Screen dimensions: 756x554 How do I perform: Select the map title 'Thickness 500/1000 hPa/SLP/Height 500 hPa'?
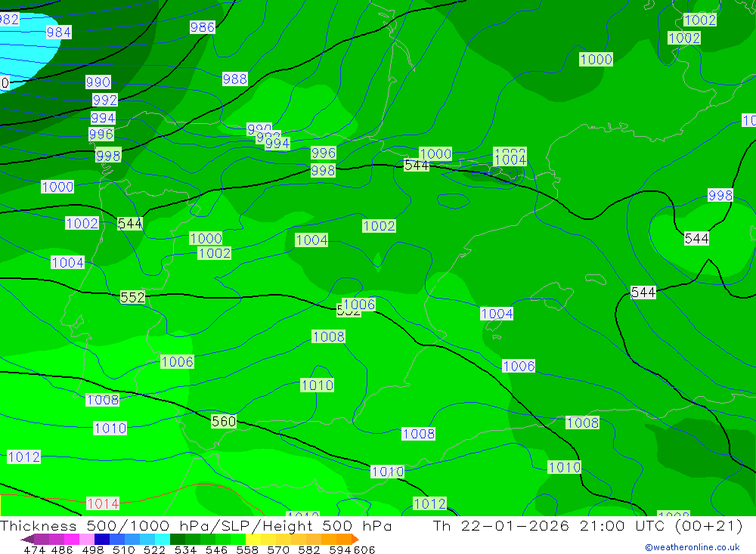tap(196, 525)
